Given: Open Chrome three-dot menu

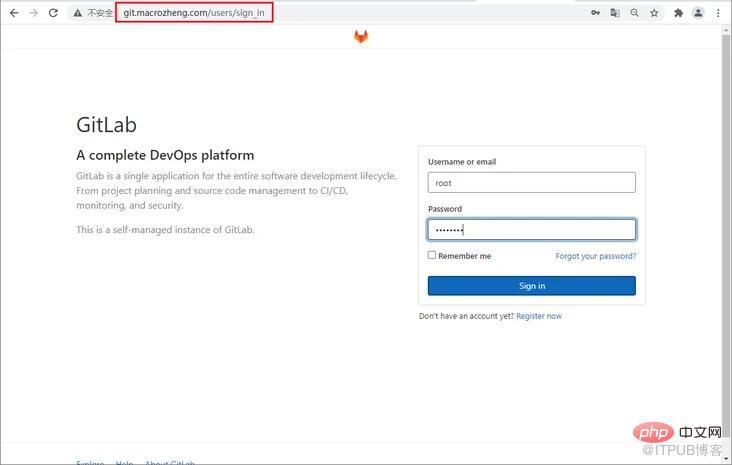Looking at the screenshot, I should click(x=718, y=13).
